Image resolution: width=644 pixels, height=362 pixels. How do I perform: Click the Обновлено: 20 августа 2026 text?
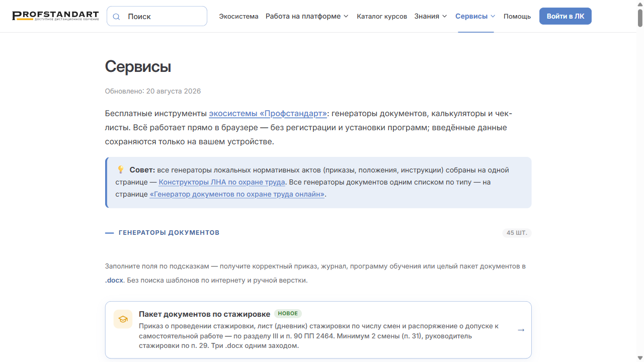click(153, 91)
